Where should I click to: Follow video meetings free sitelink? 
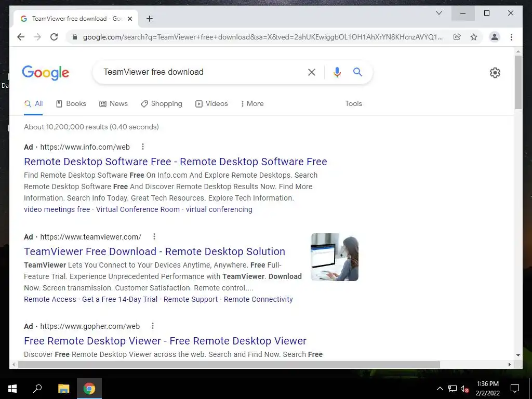pos(57,209)
